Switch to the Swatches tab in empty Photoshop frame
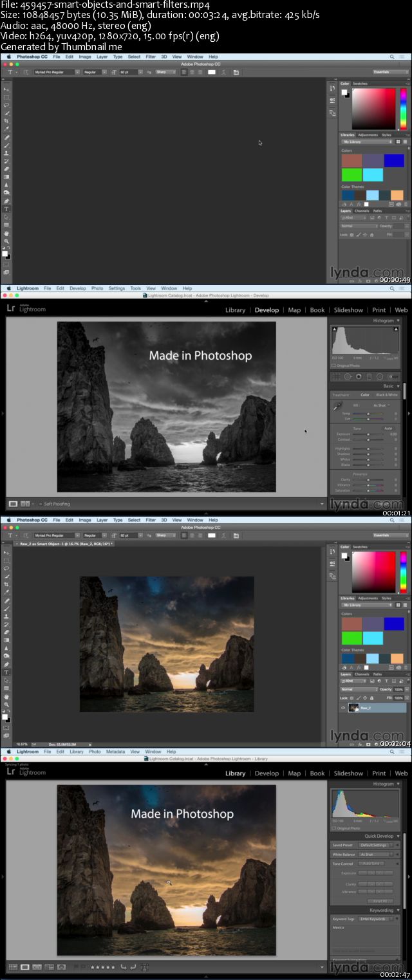Screen dimensions: 412x980 (360, 84)
